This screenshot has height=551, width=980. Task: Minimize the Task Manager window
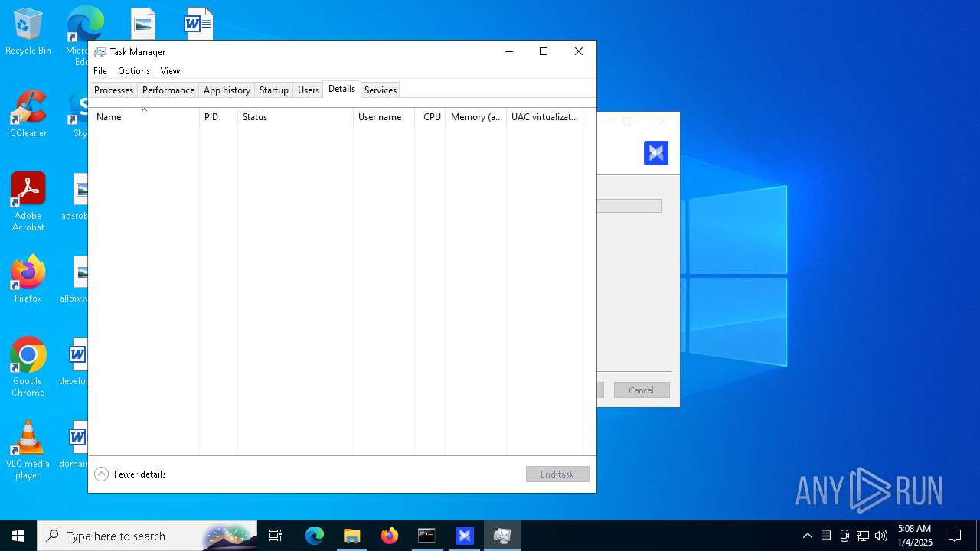[508, 51]
